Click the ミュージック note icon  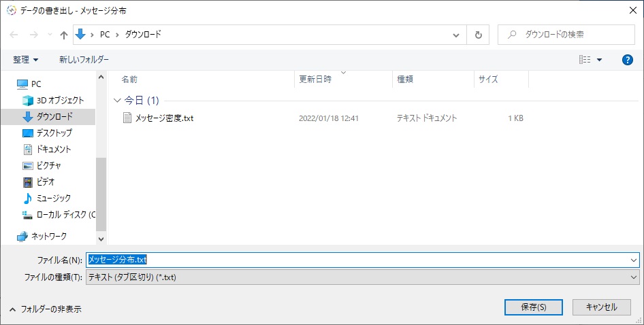pyautogui.click(x=27, y=199)
